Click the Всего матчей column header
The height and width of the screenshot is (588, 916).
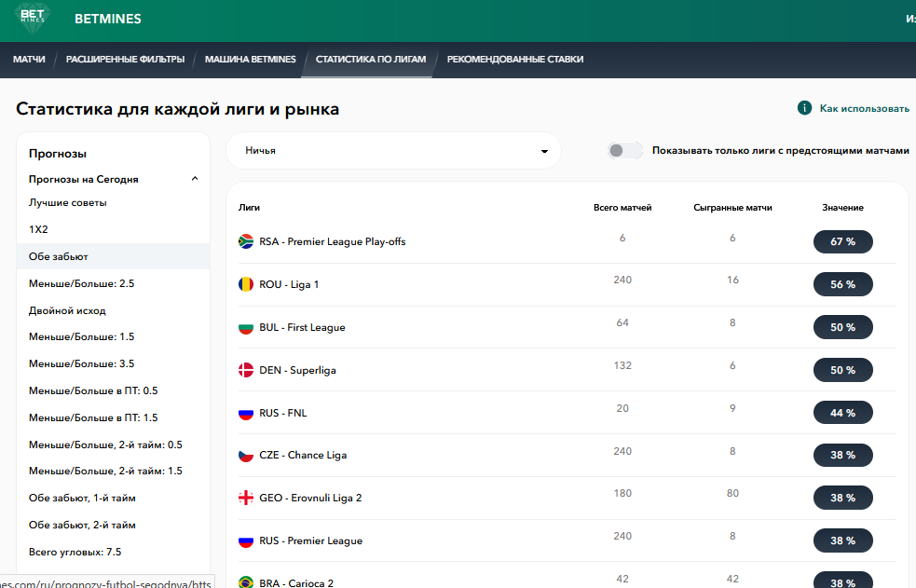tap(622, 207)
